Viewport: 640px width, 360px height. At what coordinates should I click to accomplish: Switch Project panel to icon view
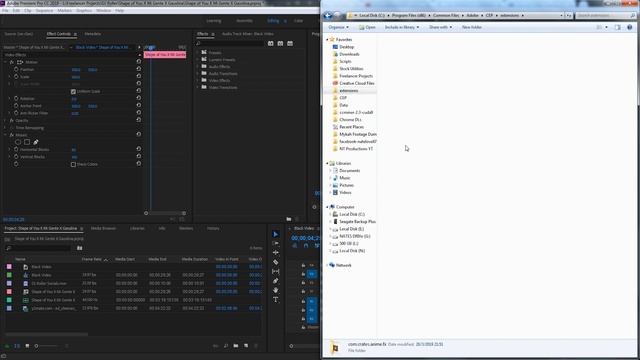[27, 346]
